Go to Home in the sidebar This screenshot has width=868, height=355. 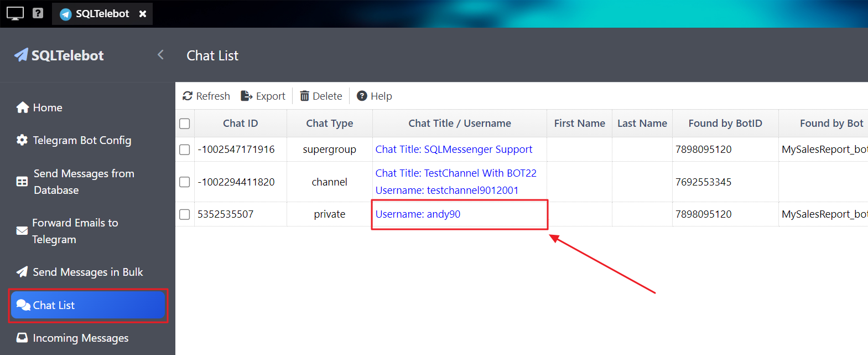pos(48,107)
